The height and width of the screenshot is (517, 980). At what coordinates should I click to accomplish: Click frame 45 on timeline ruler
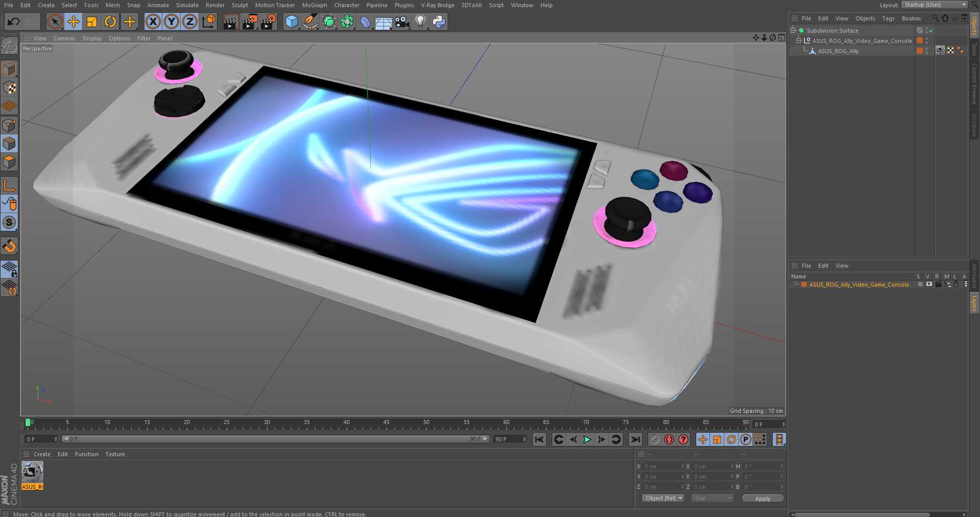coord(386,422)
